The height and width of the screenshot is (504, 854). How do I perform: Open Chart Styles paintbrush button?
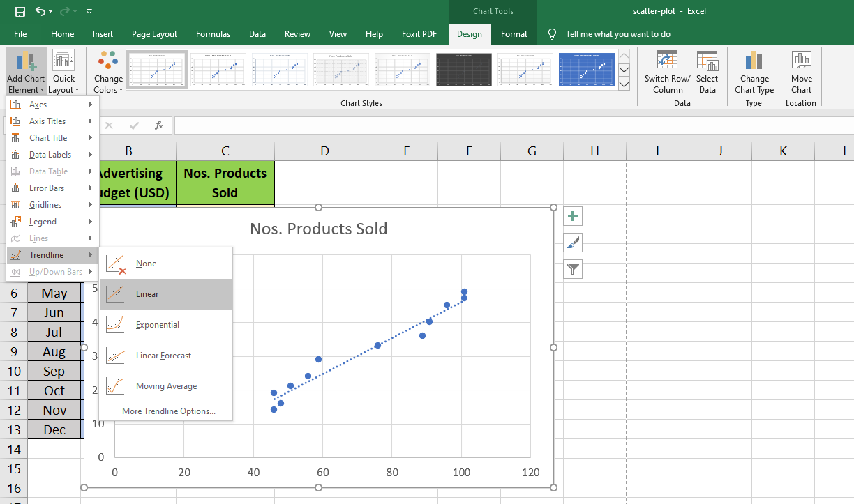(573, 243)
